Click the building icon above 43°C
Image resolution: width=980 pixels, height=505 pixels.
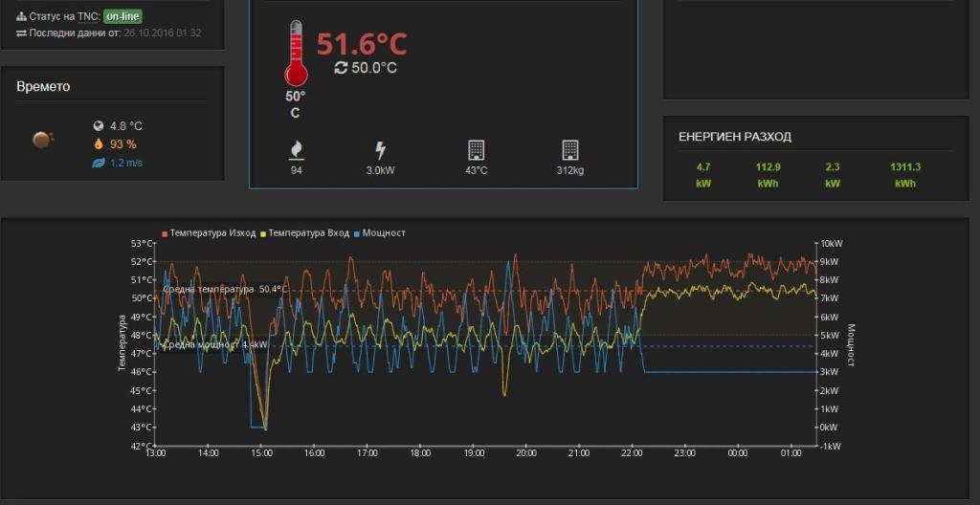pyautogui.click(x=476, y=150)
